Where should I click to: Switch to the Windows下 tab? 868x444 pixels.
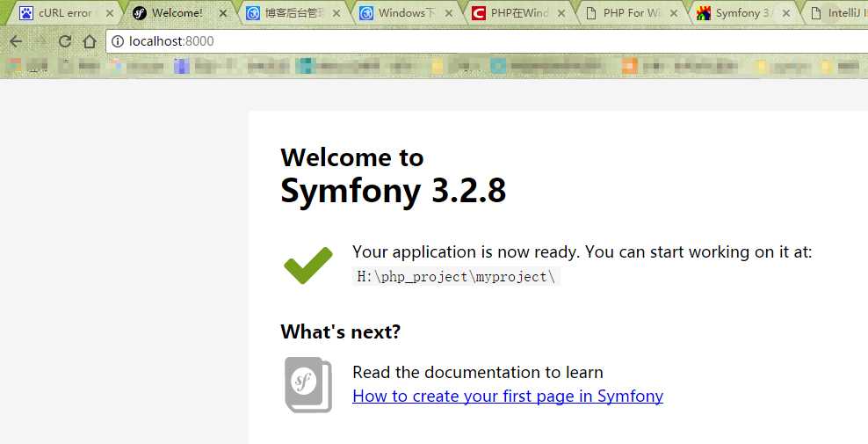click(x=406, y=13)
